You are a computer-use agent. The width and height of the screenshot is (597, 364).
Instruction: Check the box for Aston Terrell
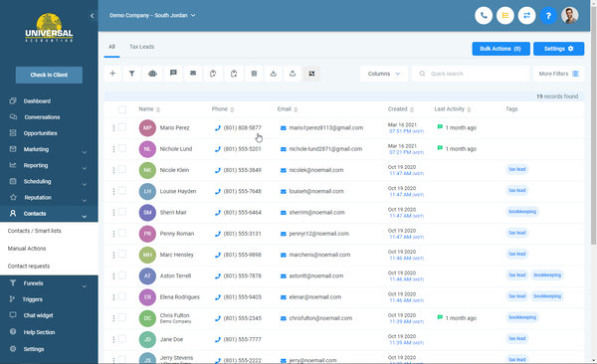coord(121,275)
